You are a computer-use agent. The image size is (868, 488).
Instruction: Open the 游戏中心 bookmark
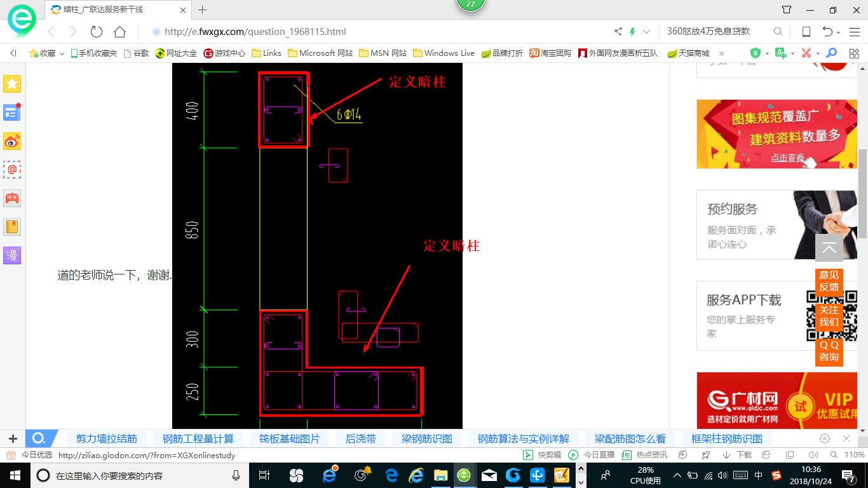click(x=224, y=53)
